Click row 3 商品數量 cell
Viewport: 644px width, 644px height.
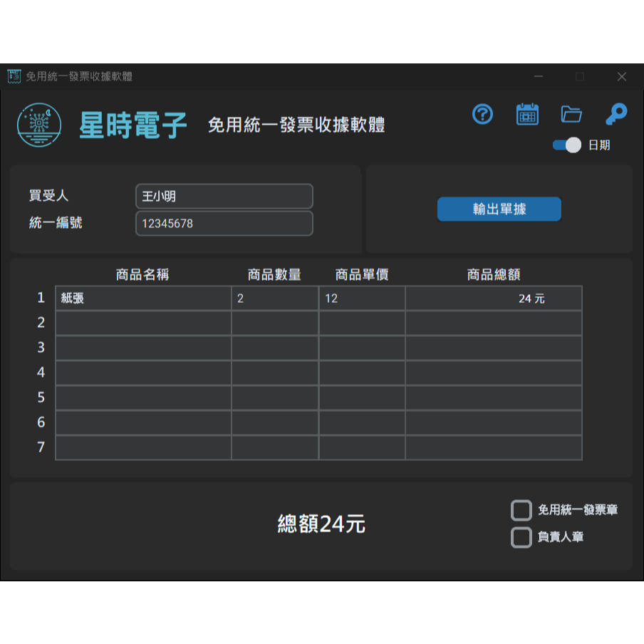pos(275,348)
